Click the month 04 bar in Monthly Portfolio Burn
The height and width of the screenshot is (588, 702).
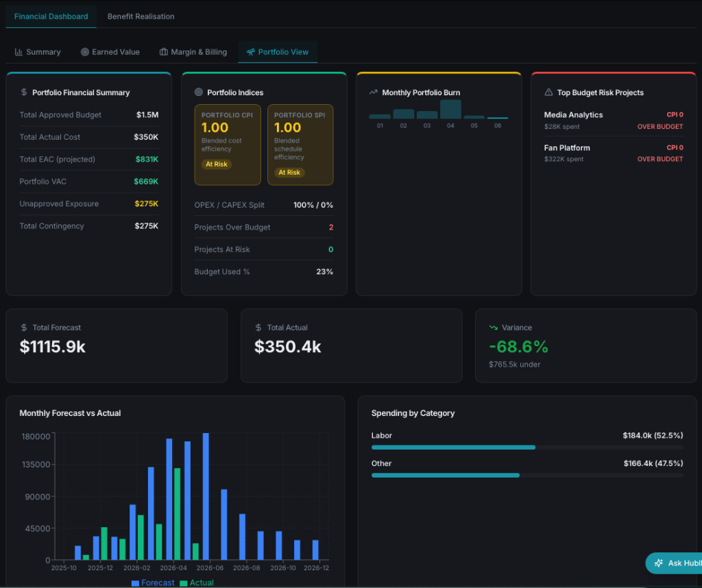(x=450, y=109)
